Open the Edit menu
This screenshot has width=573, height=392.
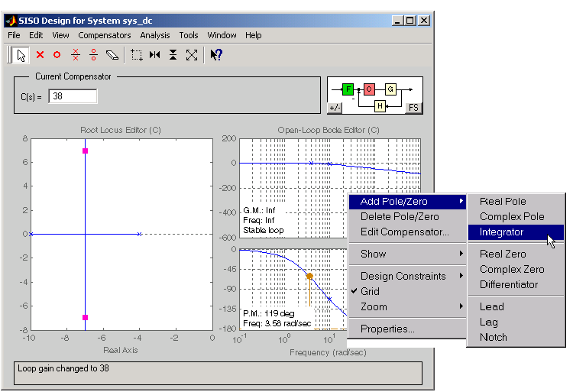point(36,35)
